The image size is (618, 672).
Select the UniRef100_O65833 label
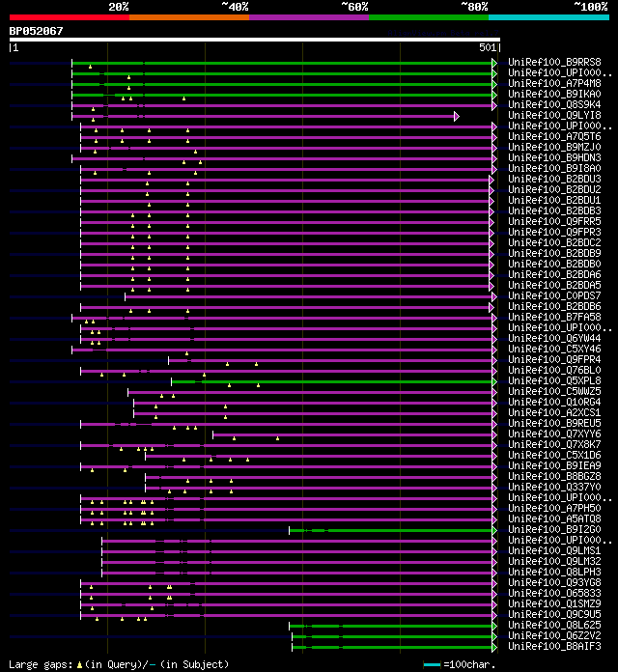point(554,593)
